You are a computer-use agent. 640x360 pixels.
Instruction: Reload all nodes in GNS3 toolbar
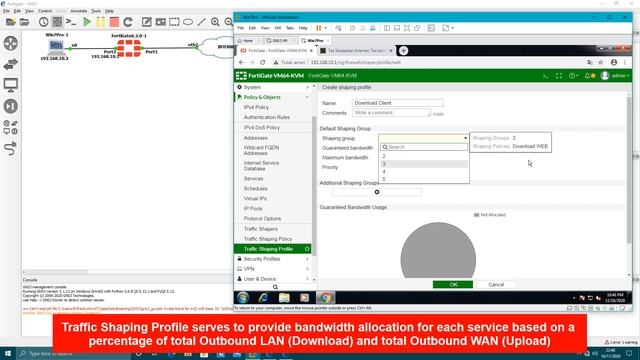tap(128, 22)
